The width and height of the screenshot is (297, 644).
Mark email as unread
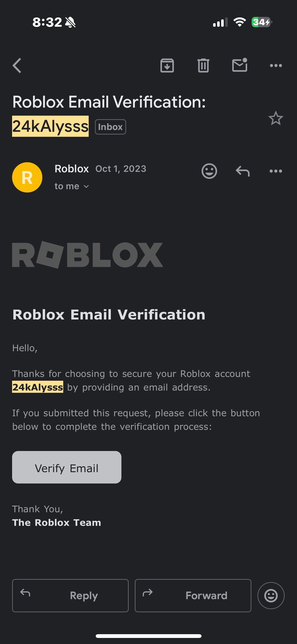point(240,65)
